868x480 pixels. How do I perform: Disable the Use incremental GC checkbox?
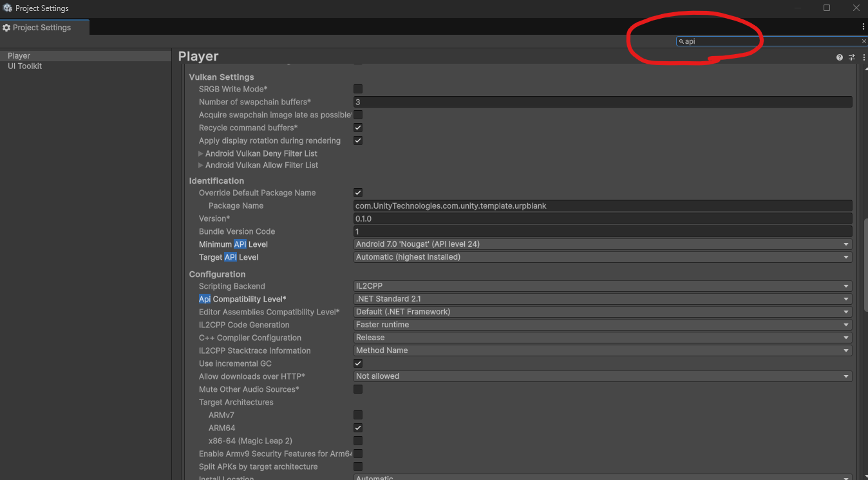point(358,363)
